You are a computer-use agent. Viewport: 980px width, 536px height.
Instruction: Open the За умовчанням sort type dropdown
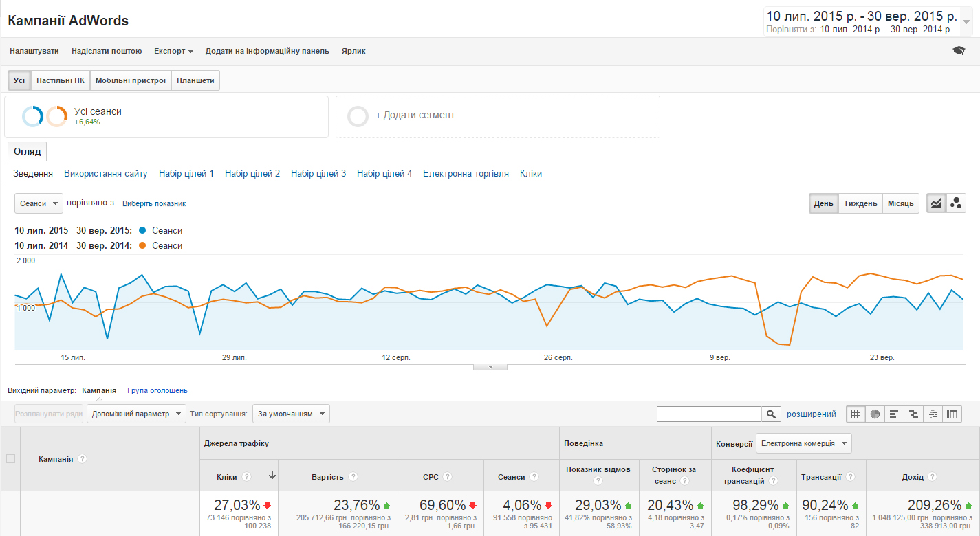(291, 414)
